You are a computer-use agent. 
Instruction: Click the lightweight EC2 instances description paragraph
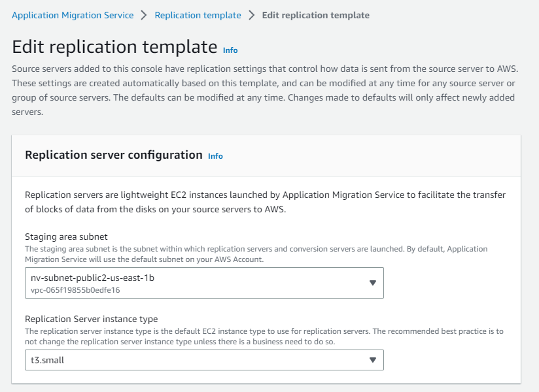pos(265,202)
